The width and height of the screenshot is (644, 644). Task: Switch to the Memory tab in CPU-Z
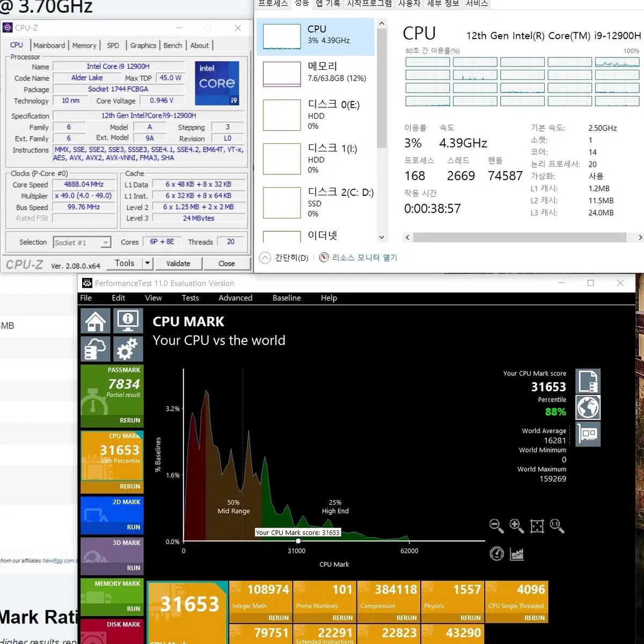pos(84,46)
